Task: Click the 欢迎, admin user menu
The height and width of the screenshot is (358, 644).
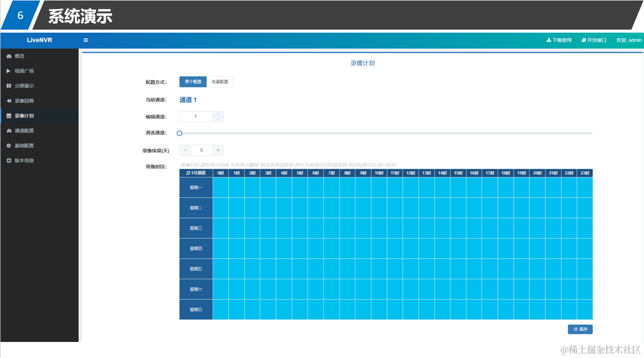Action: click(629, 40)
